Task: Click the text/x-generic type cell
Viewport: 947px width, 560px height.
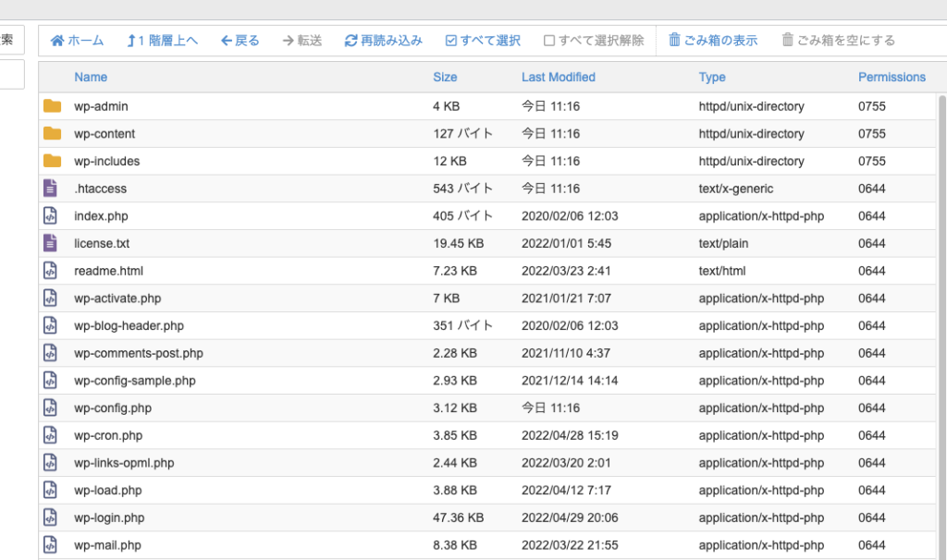Action: click(736, 189)
